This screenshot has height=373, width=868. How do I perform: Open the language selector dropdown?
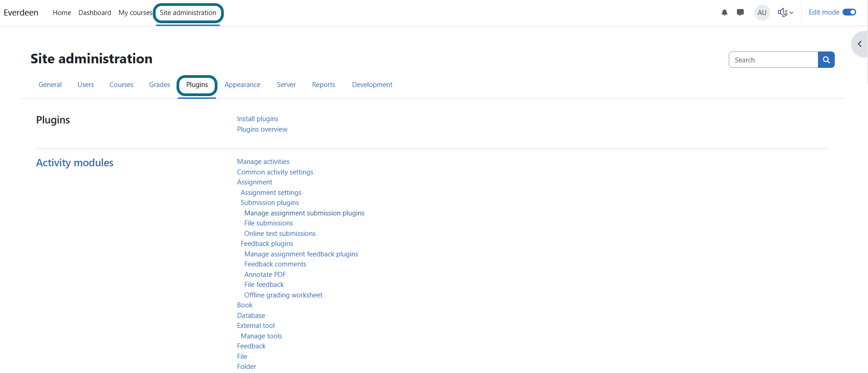tap(785, 13)
